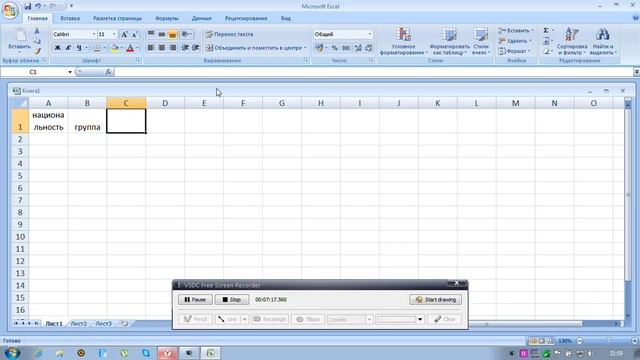
Task: Stop recording in VSDC Screen Recorder
Action: 232,300
